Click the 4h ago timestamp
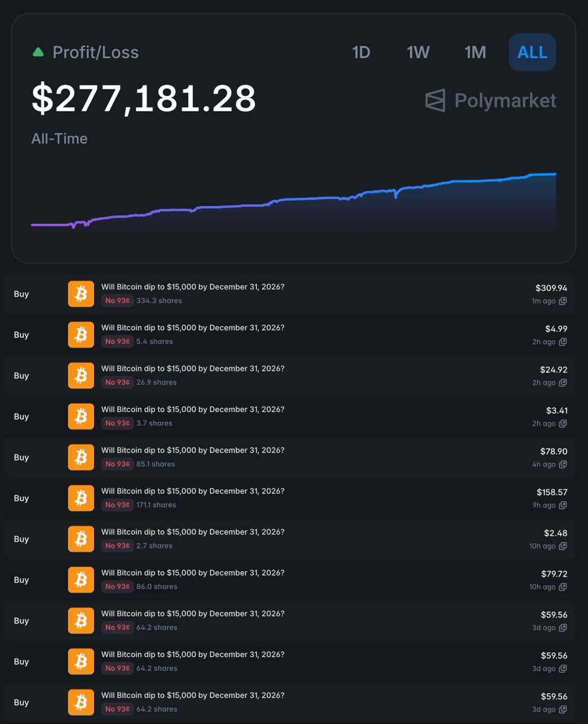The height and width of the screenshot is (724, 588). click(544, 465)
